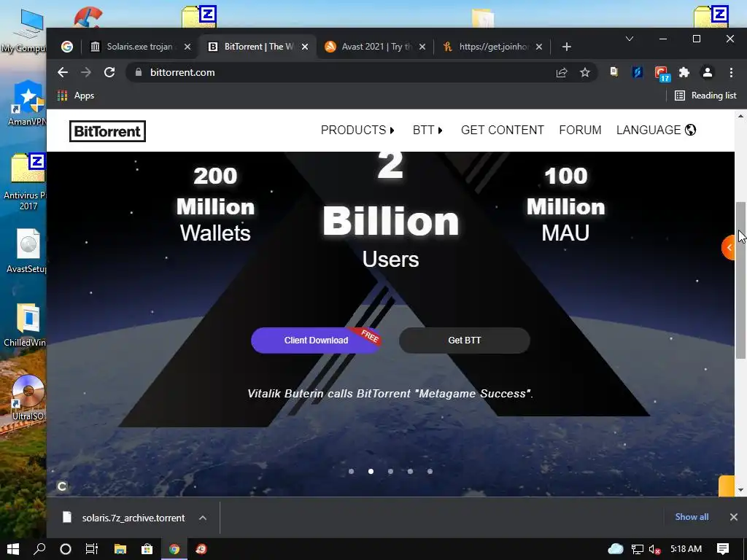Open UltraISO desktop shortcut
This screenshot has width=747, height=560.
click(x=27, y=398)
